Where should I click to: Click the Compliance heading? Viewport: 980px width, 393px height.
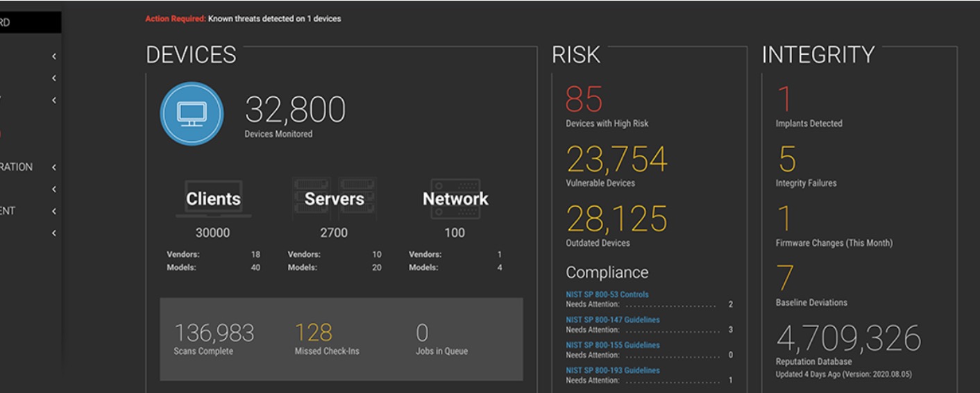point(607,273)
